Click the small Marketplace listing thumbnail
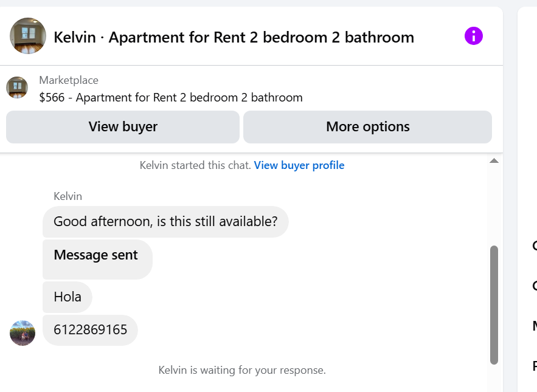 point(17,88)
